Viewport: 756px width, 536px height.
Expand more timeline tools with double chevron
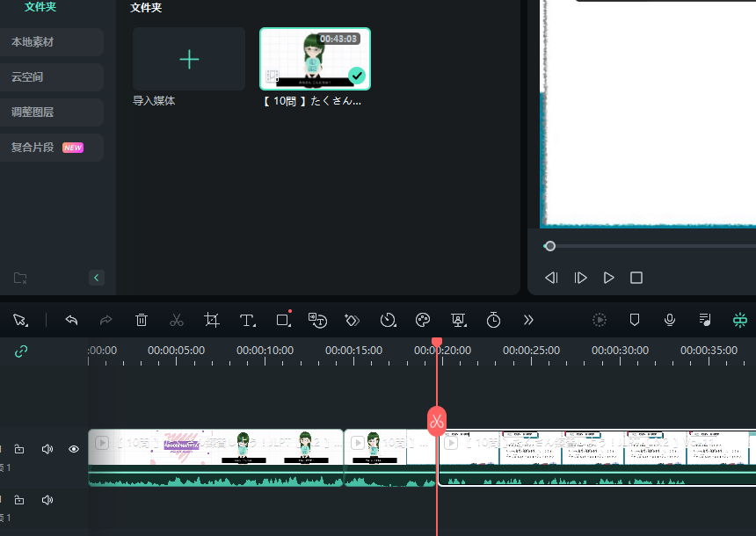pos(528,321)
